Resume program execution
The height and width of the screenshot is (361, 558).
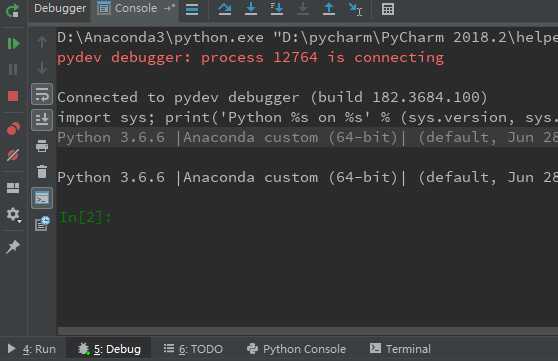13,43
